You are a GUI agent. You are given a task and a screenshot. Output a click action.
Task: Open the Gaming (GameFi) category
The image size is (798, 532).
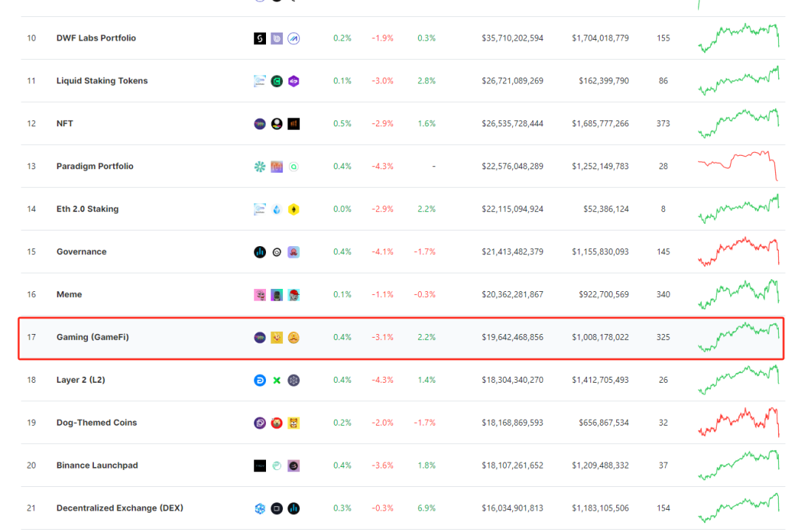(x=92, y=338)
